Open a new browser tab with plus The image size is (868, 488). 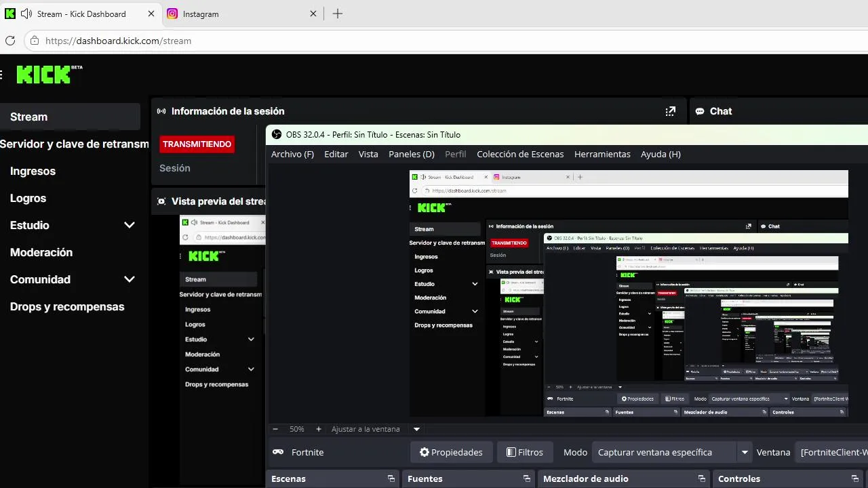(x=338, y=14)
